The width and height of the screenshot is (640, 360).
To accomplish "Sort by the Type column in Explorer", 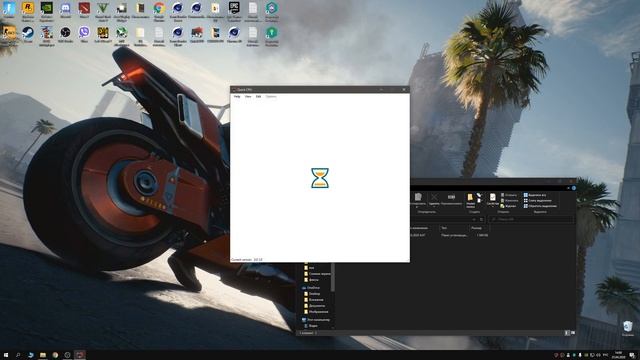I will (x=454, y=228).
